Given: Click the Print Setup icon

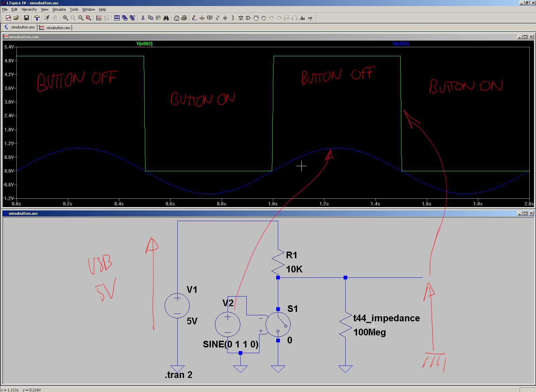Looking at the screenshot, I should point(176,18).
